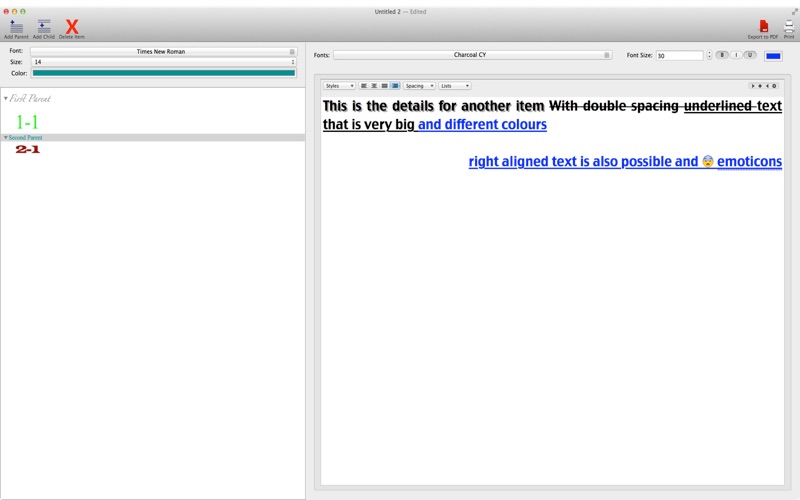Image resolution: width=800 pixels, height=500 pixels.
Task: Toggle the bold B button
Action: tap(722, 55)
